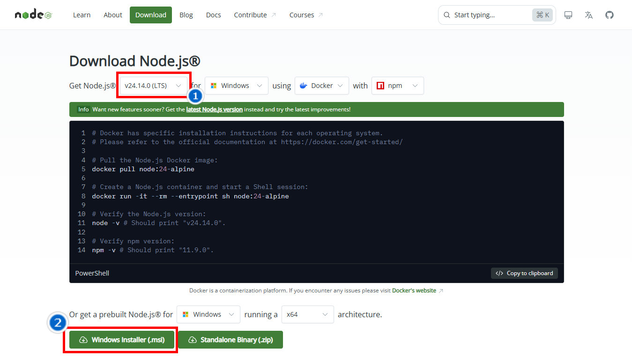Expand the npm package manager dropdown
The height and width of the screenshot is (364, 632).
pyautogui.click(x=398, y=86)
